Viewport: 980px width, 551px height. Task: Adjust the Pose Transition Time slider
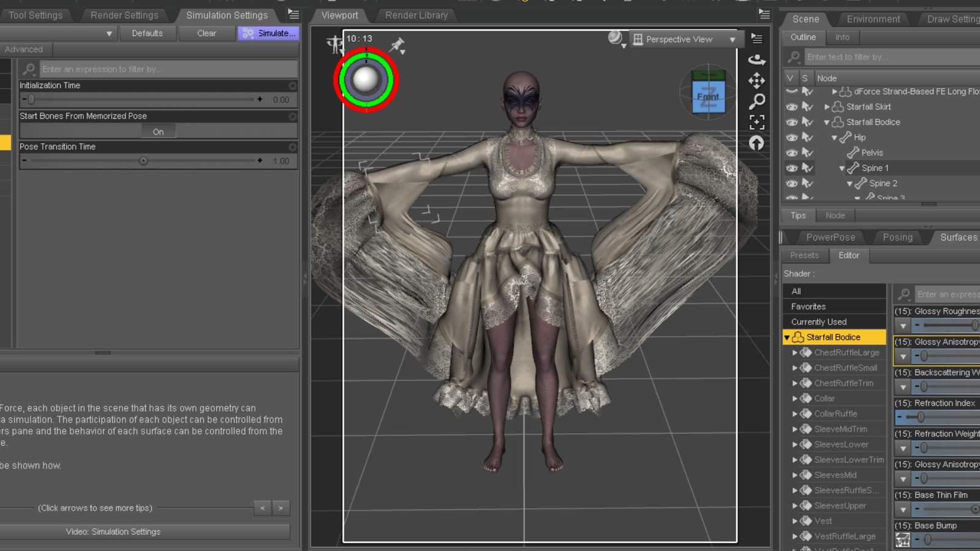point(143,160)
